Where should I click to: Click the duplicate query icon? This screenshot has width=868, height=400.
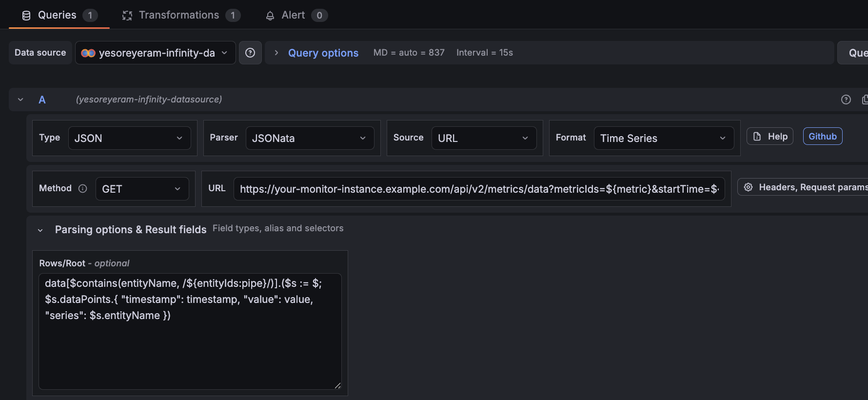click(865, 100)
